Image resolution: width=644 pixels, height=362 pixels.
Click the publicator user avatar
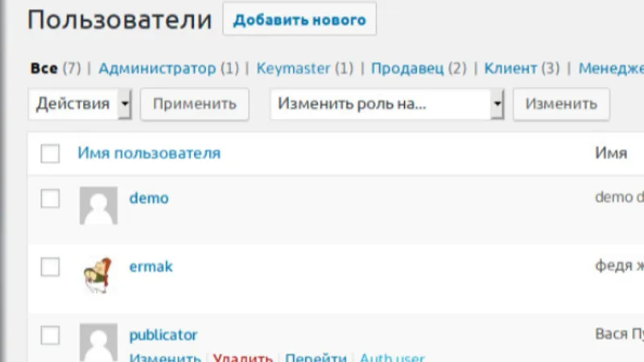tap(98, 343)
